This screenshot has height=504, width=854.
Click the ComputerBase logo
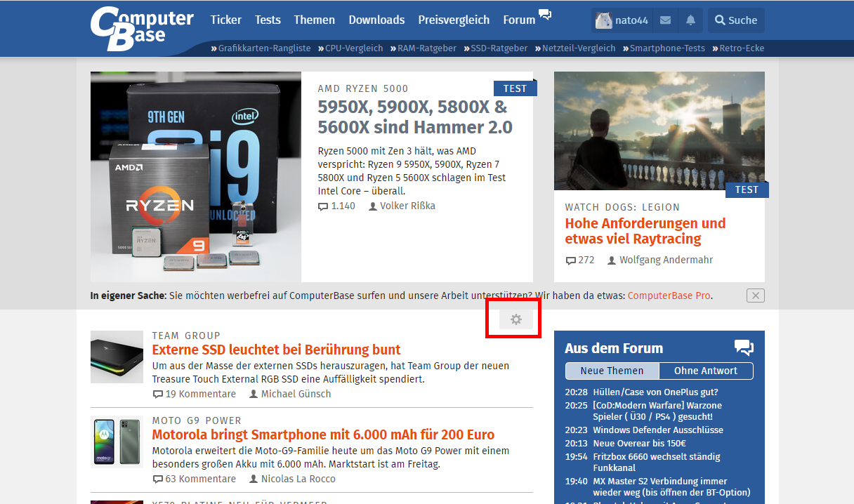coord(141,28)
